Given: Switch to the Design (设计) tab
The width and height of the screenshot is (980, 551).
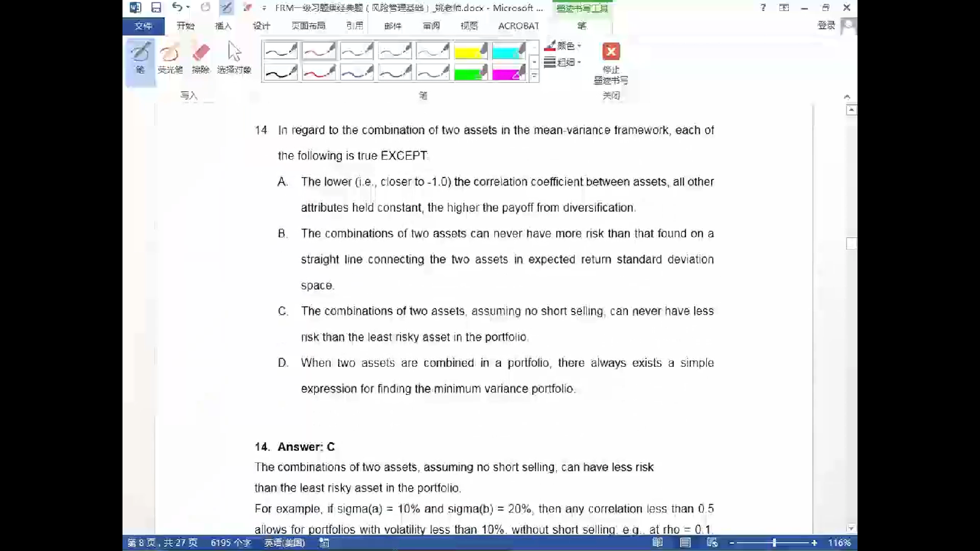Looking at the screenshot, I should tap(262, 26).
